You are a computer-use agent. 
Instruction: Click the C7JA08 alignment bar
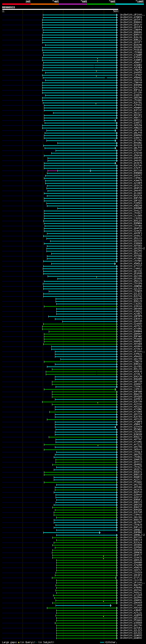(83, 605)
